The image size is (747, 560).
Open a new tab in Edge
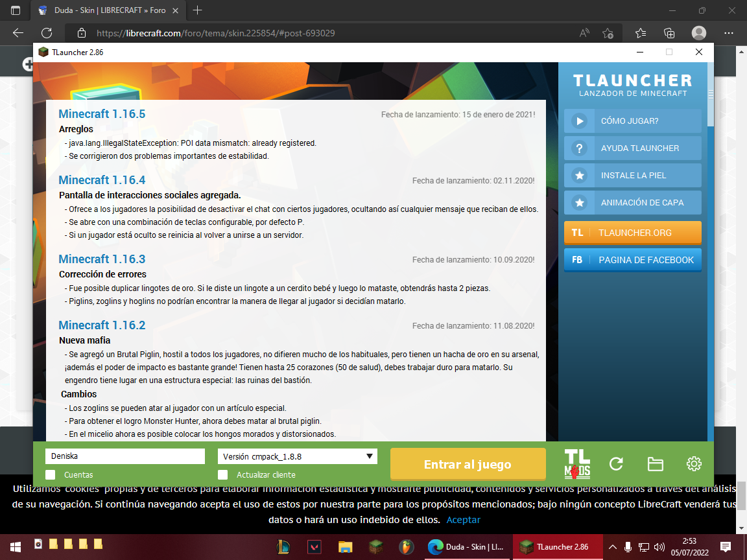tap(197, 10)
